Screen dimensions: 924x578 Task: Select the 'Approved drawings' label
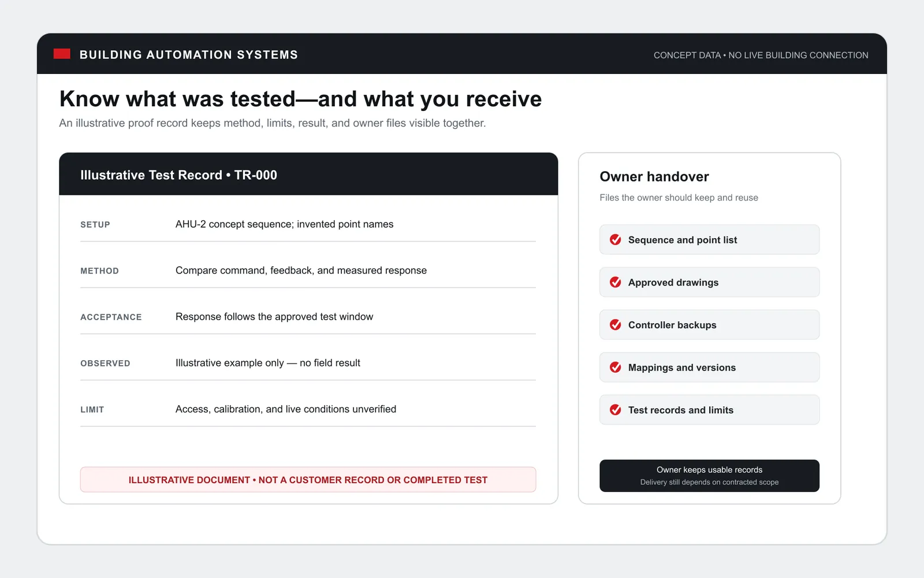pyautogui.click(x=673, y=282)
